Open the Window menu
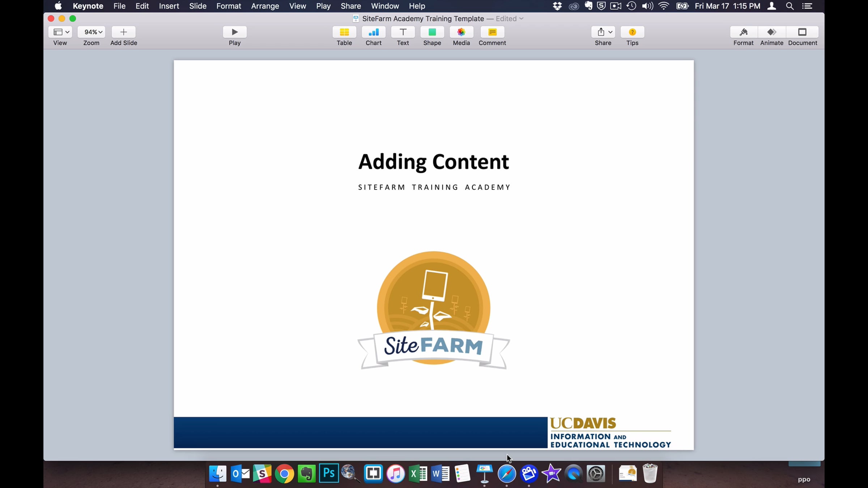Screen dimensions: 868x488 (385, 6)
